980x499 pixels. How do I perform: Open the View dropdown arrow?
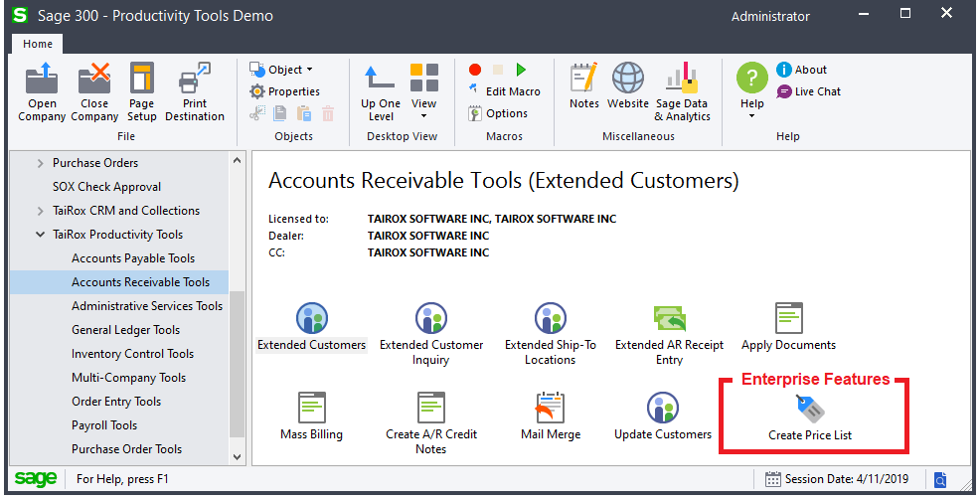click(x=423, y=116)
